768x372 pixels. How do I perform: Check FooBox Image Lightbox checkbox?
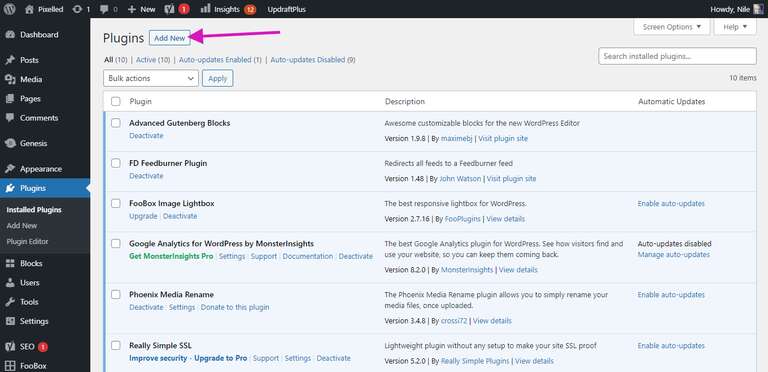tap(116, 203)
